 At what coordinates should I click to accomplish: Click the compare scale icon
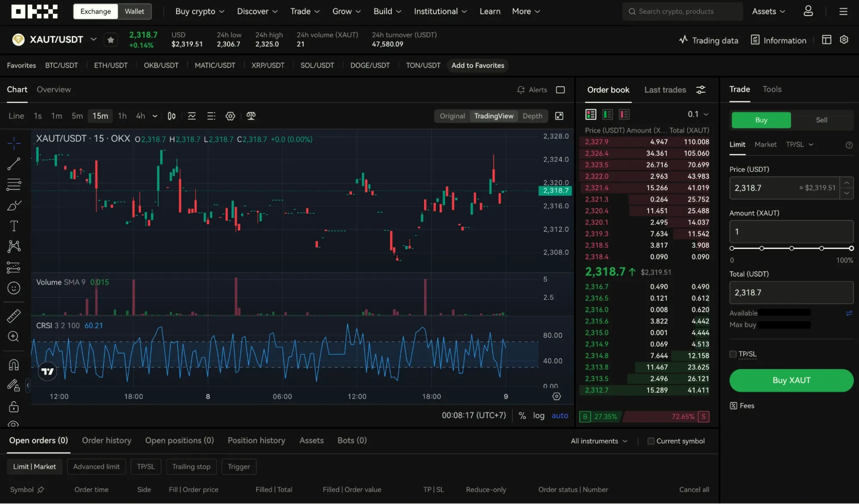(251, 116)
